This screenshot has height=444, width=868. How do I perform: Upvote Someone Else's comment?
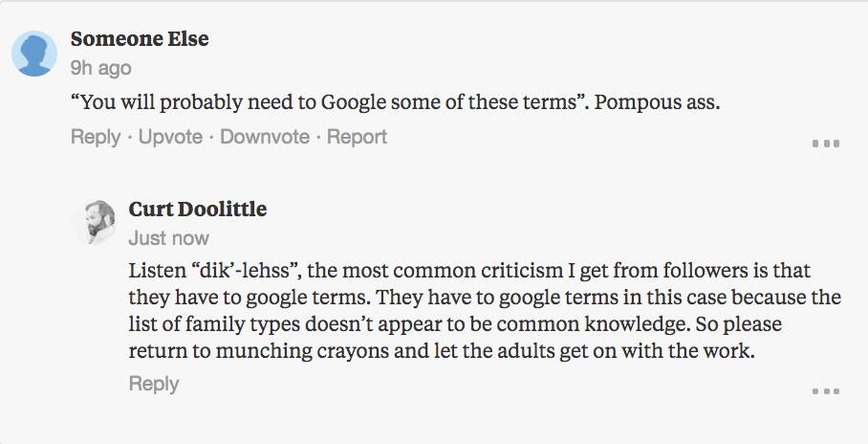pyautogui.click(x=170, y=137)
